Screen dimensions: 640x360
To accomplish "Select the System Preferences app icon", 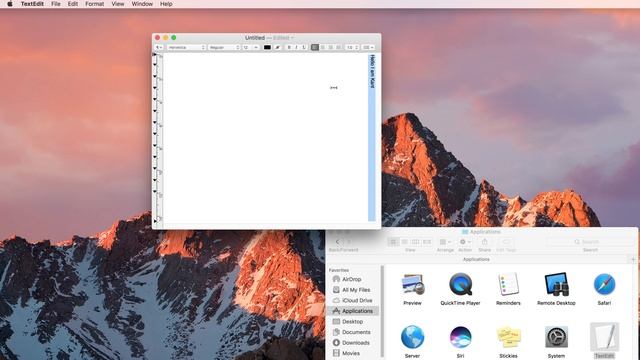I will point(556,337).
